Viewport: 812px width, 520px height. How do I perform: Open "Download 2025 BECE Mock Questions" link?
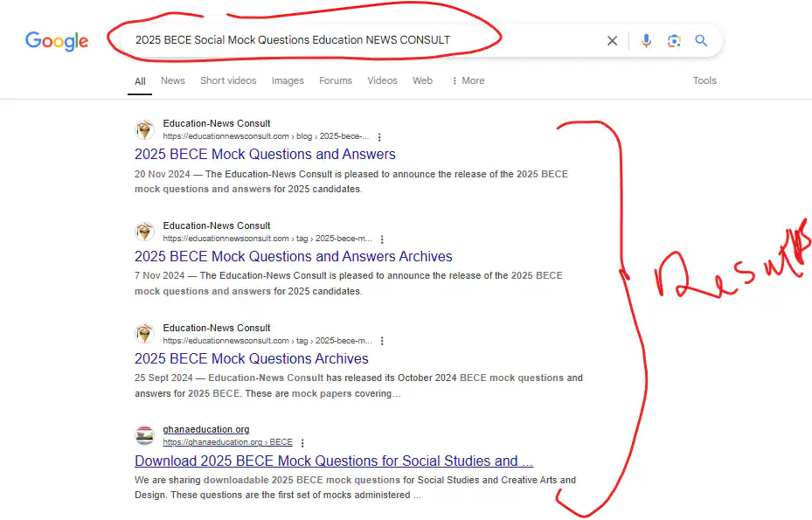coord(333,461)
